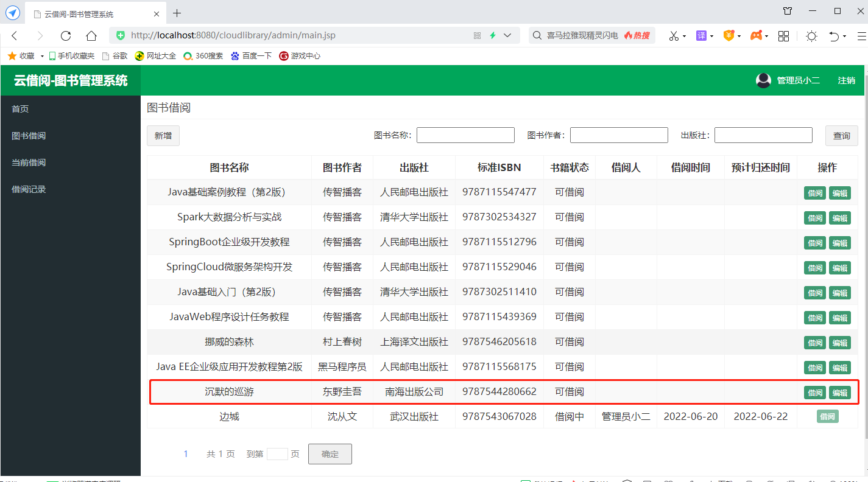Click 借阅 for Spark大数据分析与实战
The height and width of the screenshot is (482, 868).
click(x=815, y=218)
